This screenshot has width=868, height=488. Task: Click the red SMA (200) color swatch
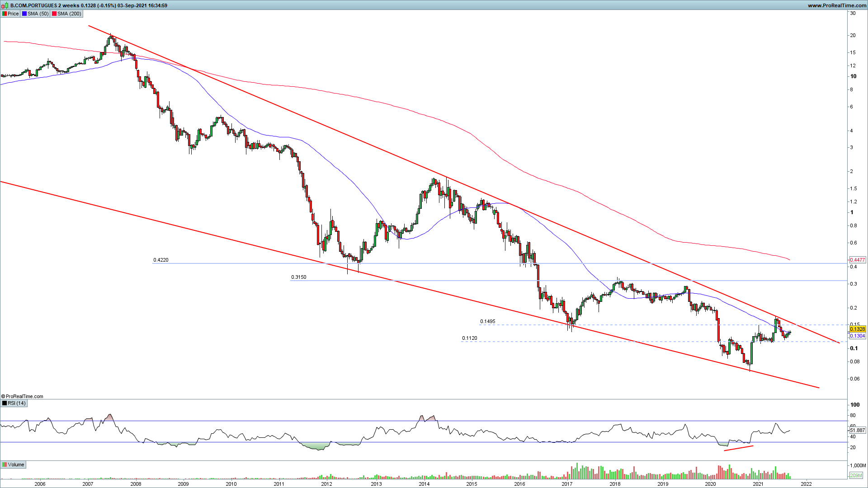pos(54,14)
